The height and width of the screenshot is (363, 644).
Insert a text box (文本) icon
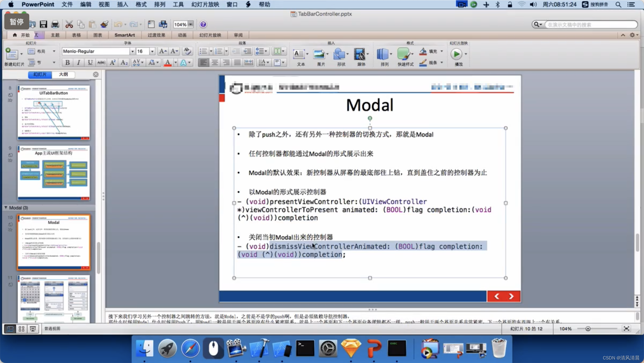[299, 54]
